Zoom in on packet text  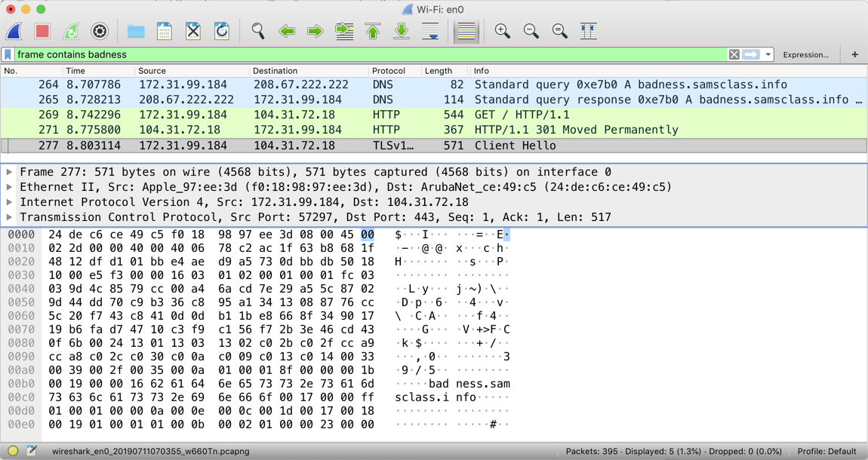pyautogui.click(x=502, y=31)
